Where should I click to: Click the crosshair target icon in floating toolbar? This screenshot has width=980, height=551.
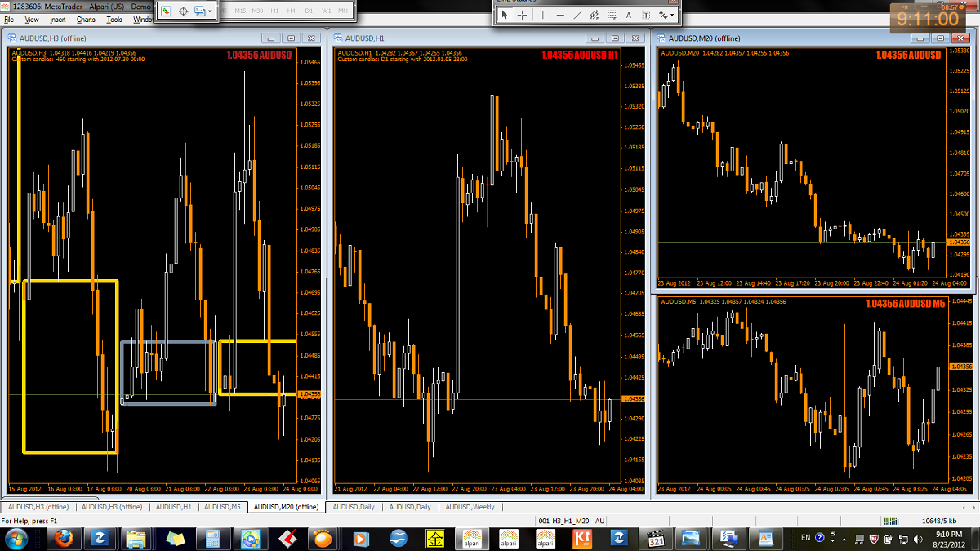[x=184, y=11]
